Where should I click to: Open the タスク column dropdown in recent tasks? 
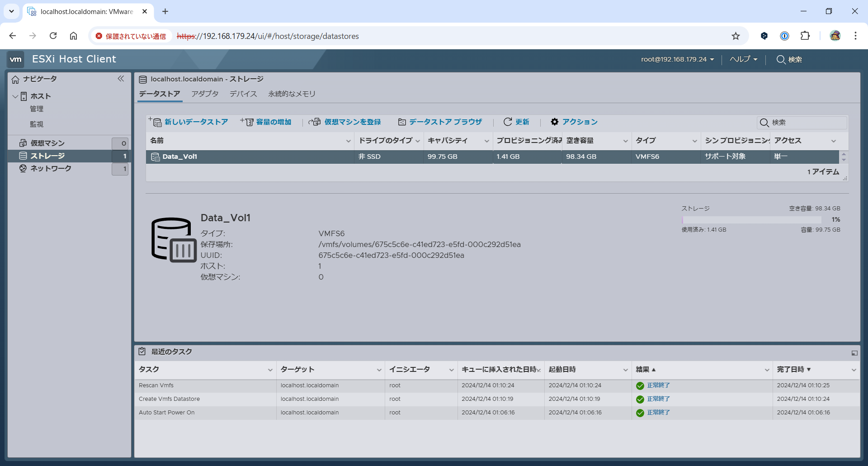270,370
